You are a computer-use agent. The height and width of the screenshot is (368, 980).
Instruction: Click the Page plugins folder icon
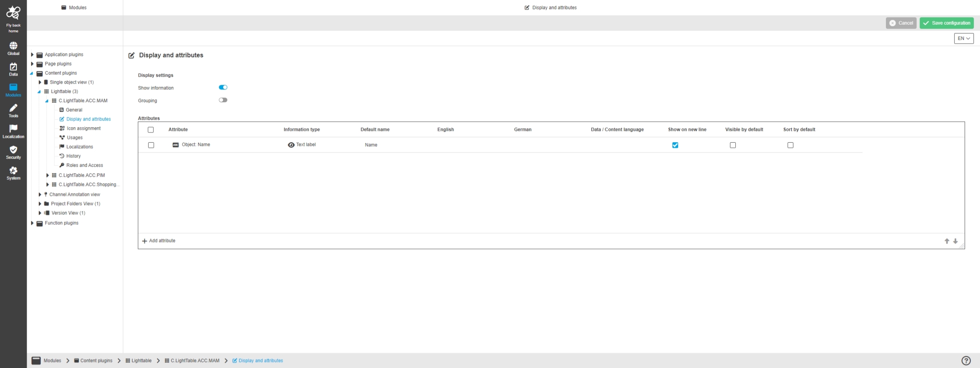(x=40, y=64)
